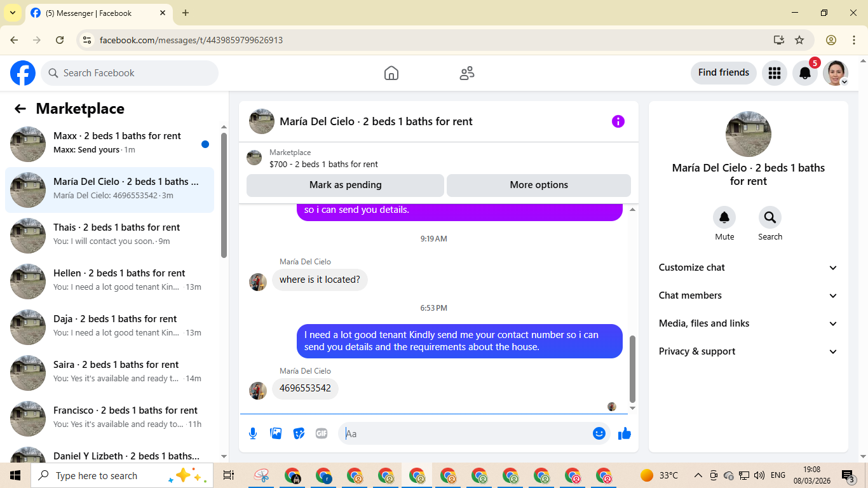Open the Windows Start button
868x488 pixels.
pyautogui.click(x=15, y=475)
